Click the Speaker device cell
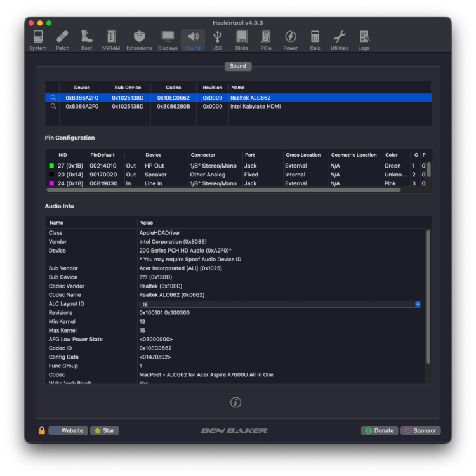The height and width of the screenshot is (476, 476). tap(155, 175)
